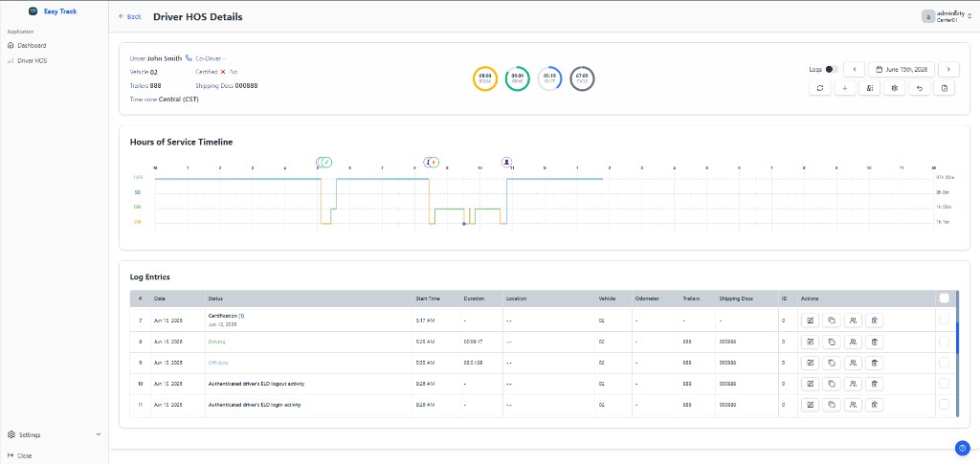This screenshot has height=464, width=980.
Task: Delete the Certification row entry
Action: coord(875,320)
